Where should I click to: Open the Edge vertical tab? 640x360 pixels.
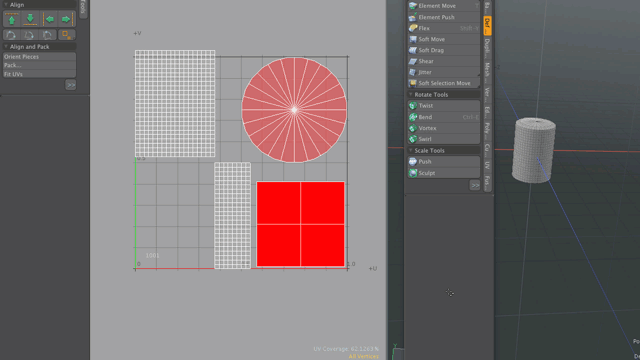tap(487, 113)
